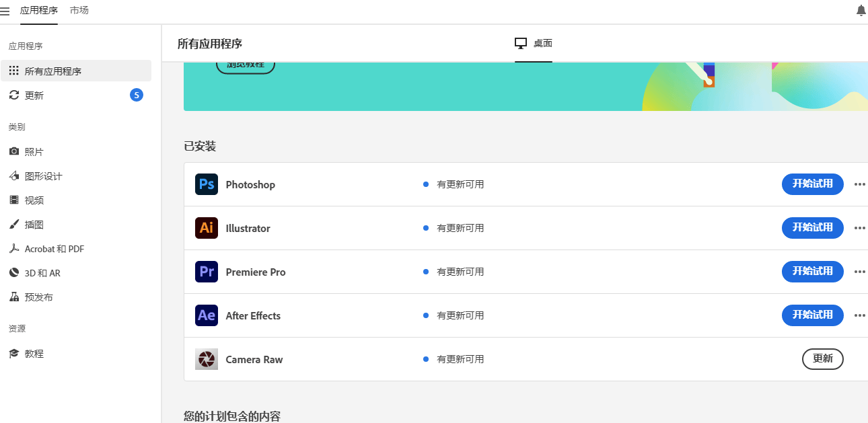Click 更新 button for Camera Raw

click(822, 359)
